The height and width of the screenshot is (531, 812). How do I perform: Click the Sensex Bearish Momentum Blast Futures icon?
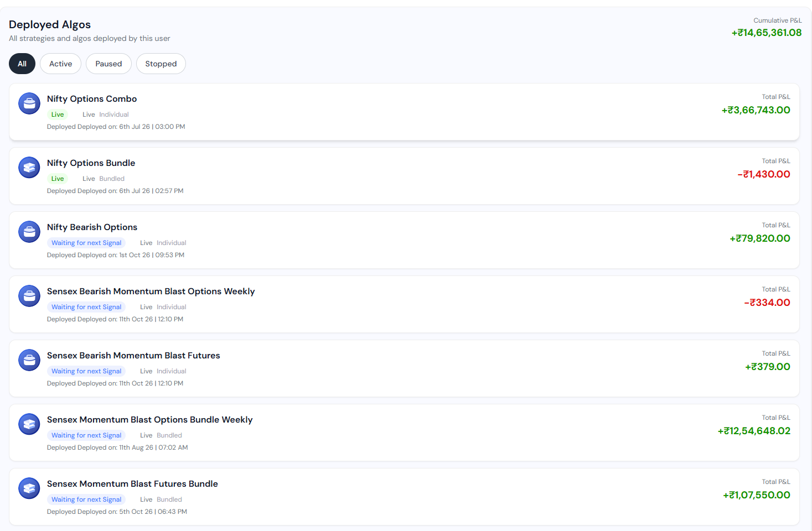29,360
